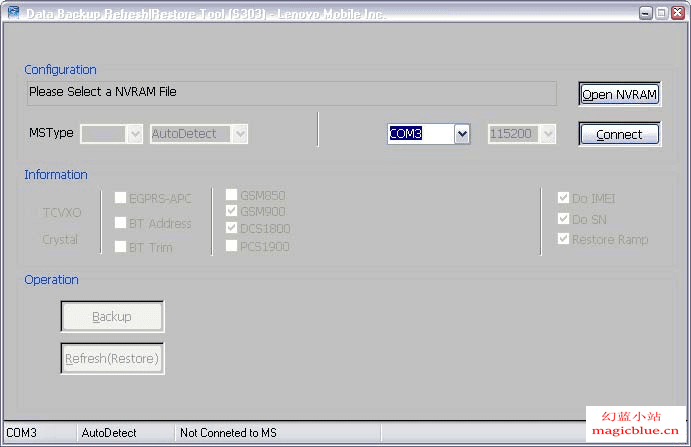Uncheck the Do SN option
The width and height of the screenshot is (691, 447).
(x=563, y=218)
